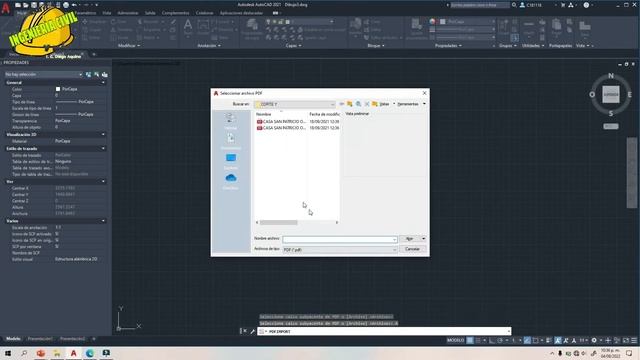Click the Insert block icon in Bloque panel
This screenshot has width=640, height=360.
[356, 24]
